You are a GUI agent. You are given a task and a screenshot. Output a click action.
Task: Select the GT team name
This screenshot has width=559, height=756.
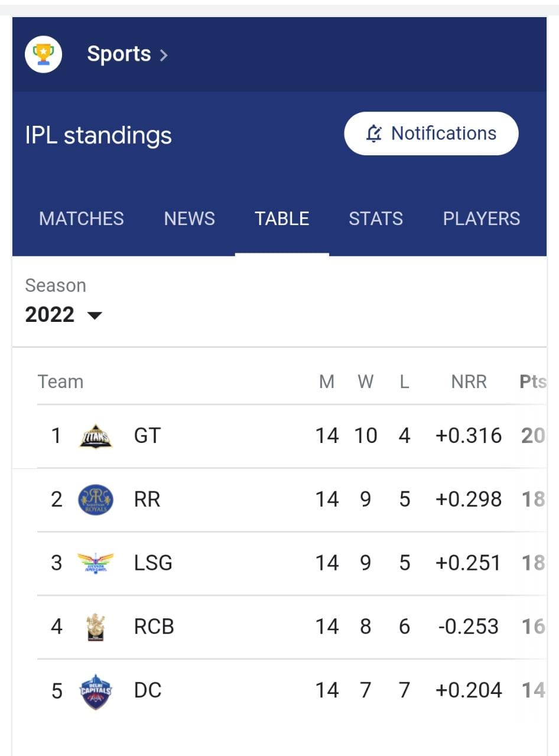147,436
